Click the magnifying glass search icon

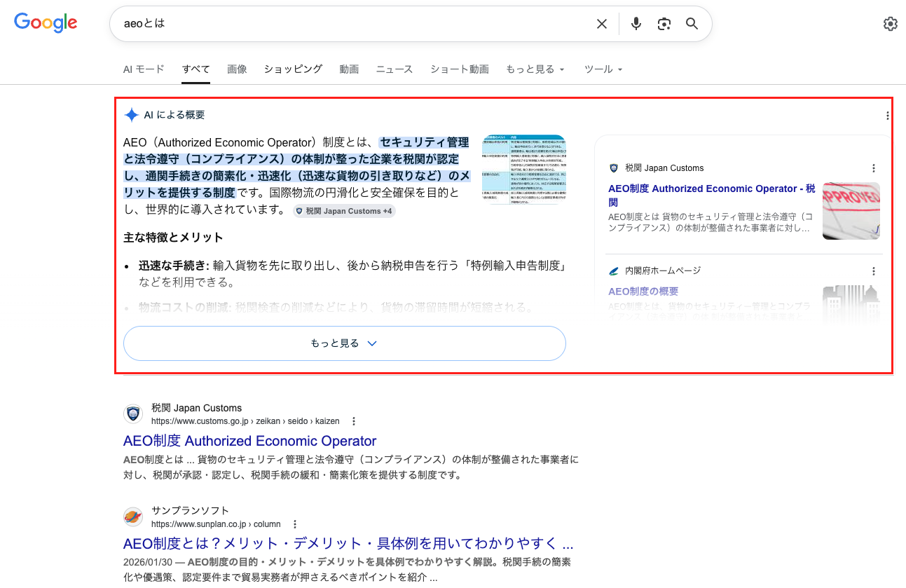pos(692,24)
